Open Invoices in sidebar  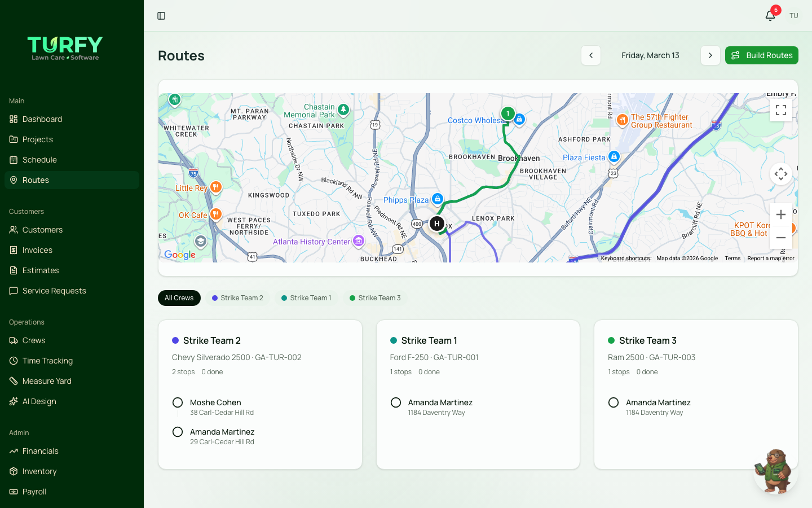coord(72,250)
